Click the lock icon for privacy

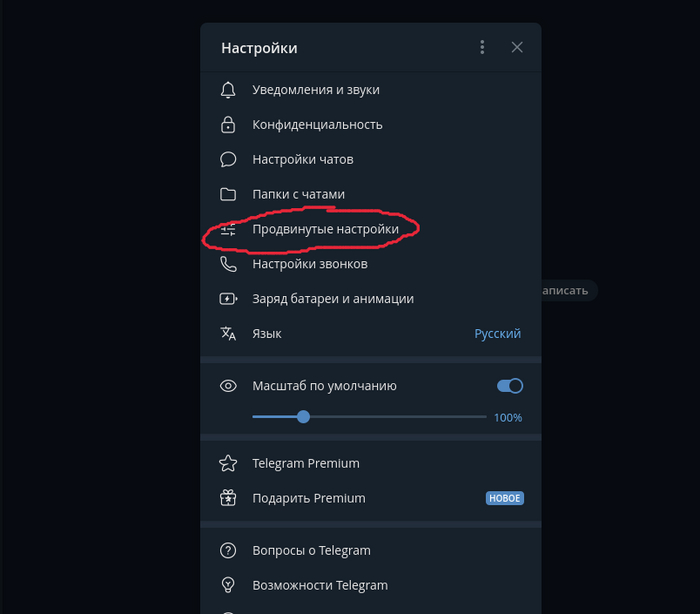coord(228,125)
